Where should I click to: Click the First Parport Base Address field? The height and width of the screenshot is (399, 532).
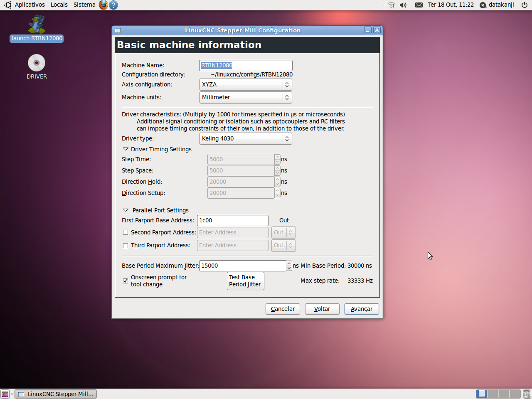point(233,220)
